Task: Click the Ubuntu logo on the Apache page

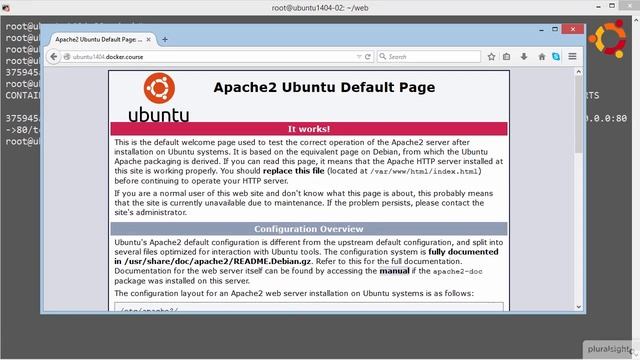Action: click(159, 97)
